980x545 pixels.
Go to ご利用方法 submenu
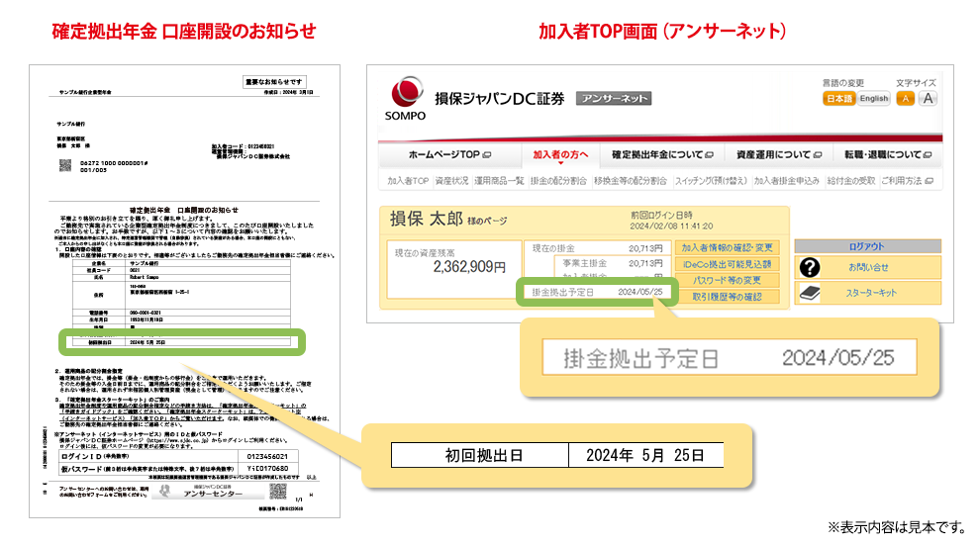click(x=907, y=181)
